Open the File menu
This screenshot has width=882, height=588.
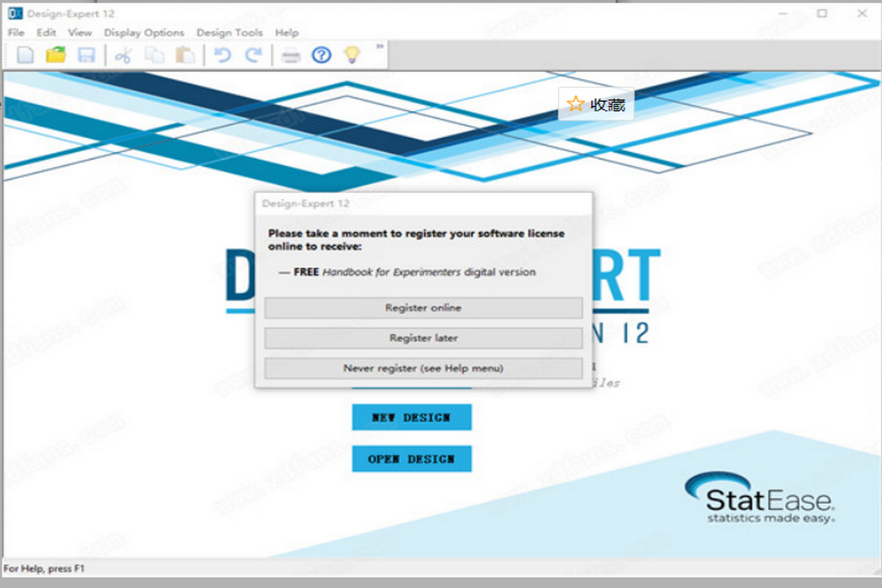click(x=16, y=33)
